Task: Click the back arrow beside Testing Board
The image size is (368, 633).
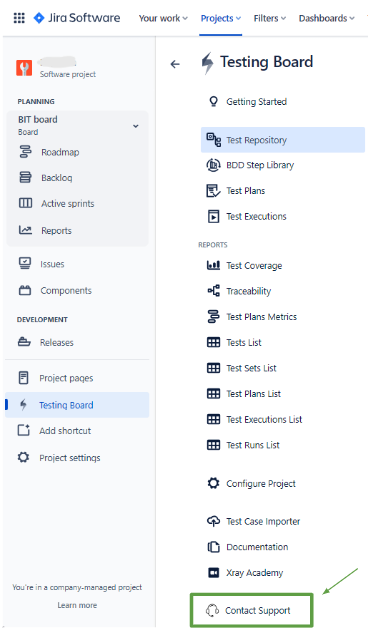Action: click(x=175, y=64)
